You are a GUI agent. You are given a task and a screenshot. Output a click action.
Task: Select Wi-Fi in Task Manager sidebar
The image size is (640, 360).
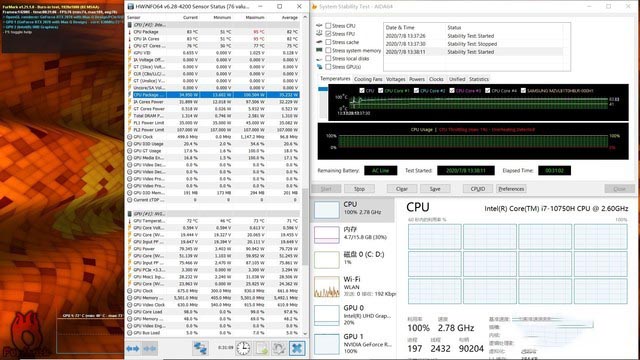click(353, 286)
